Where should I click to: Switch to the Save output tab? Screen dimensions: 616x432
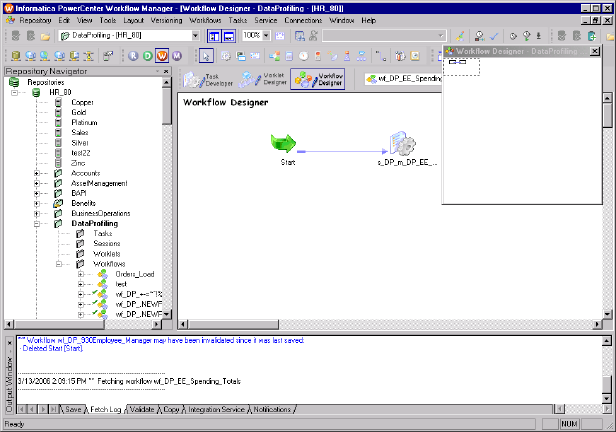click(73, 409)
